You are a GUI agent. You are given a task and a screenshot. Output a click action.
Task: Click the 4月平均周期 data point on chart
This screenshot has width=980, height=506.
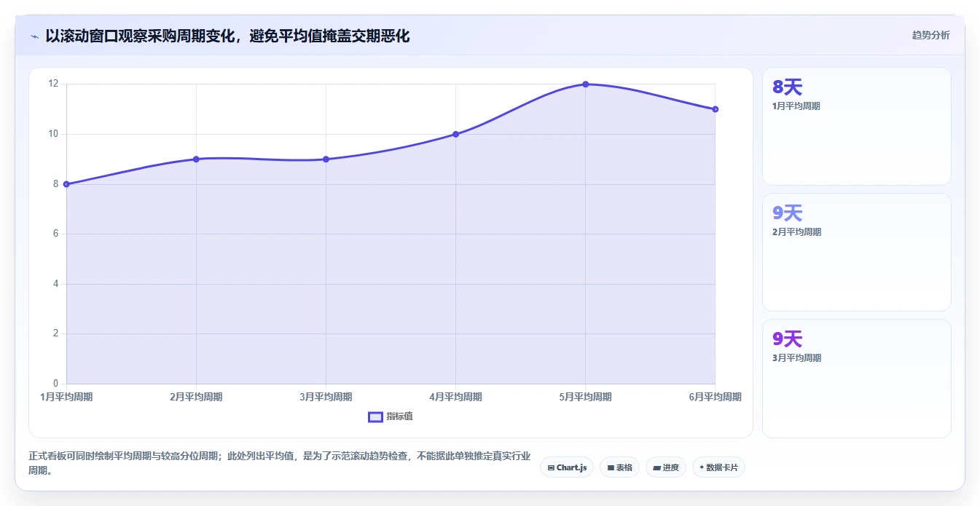click(455, 134)
